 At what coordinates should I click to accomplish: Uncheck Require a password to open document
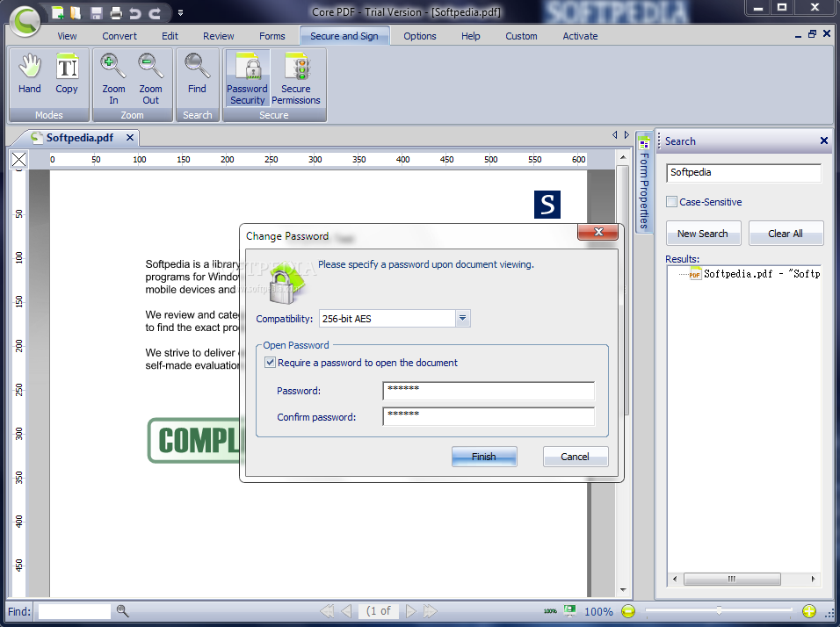270,363
